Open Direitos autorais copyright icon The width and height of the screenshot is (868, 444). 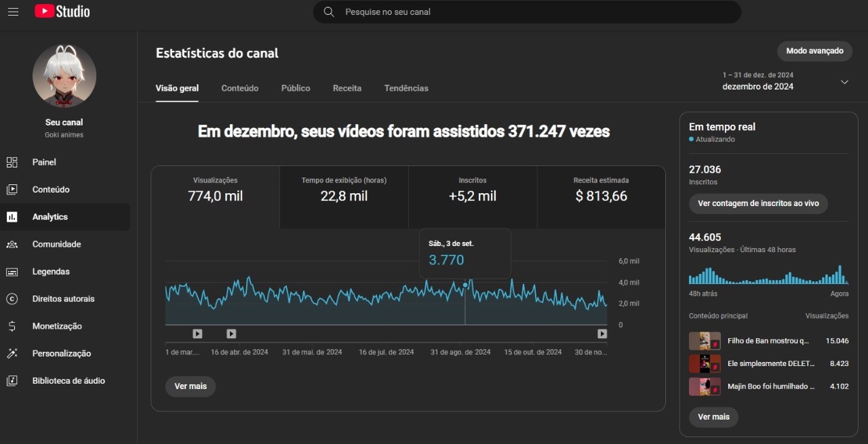(x=12, y=299)
